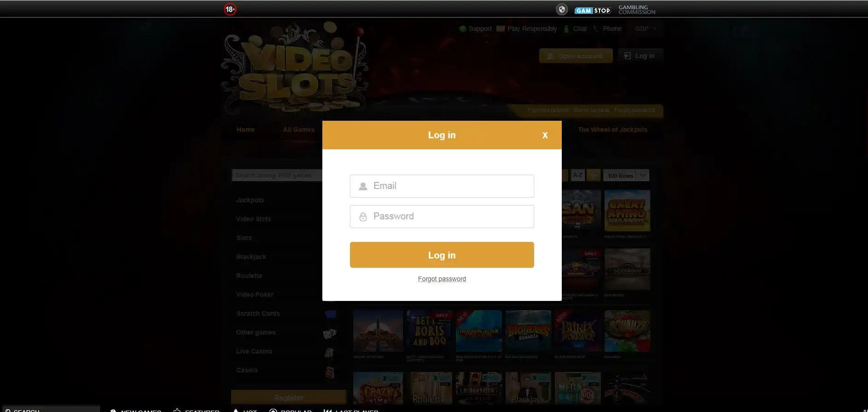Open Play Responsibly in header
This screenshot has height=412, width=868.
[527, 29]
